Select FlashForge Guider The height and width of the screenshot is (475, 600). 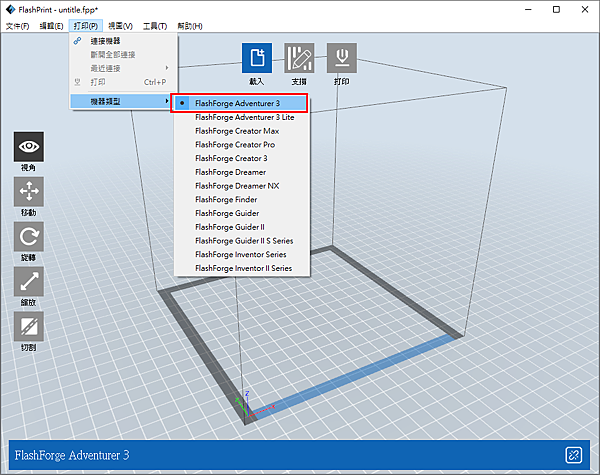point(242,213)
